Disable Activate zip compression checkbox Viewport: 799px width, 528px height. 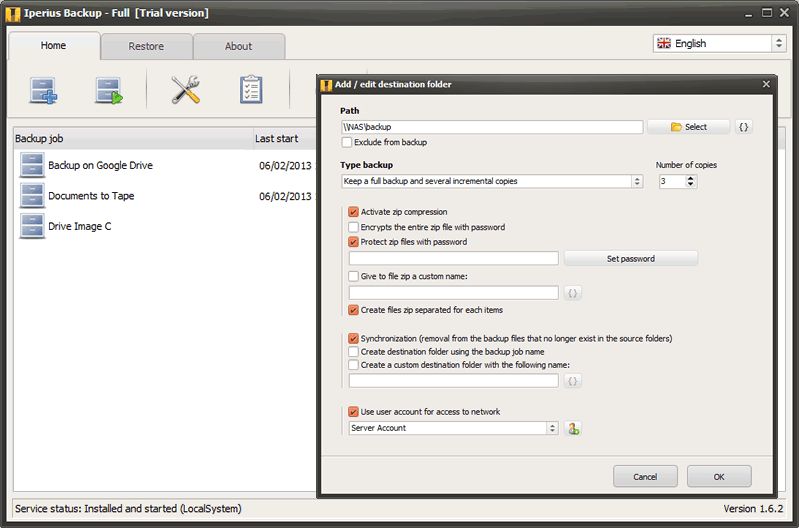(x=353, y=212)
